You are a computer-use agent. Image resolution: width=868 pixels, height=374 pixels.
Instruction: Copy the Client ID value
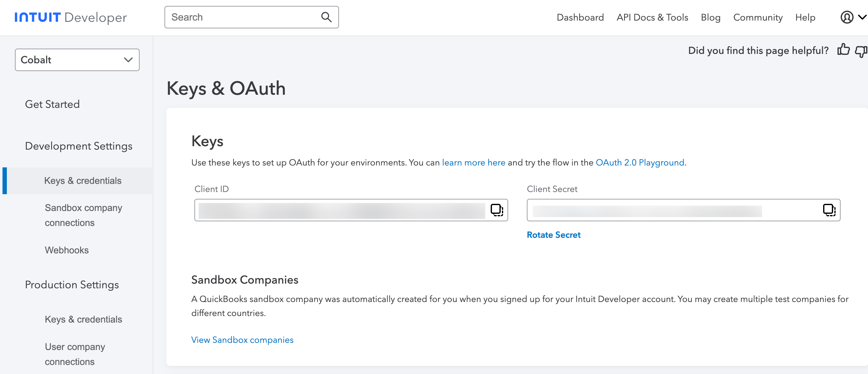(496, 210)
